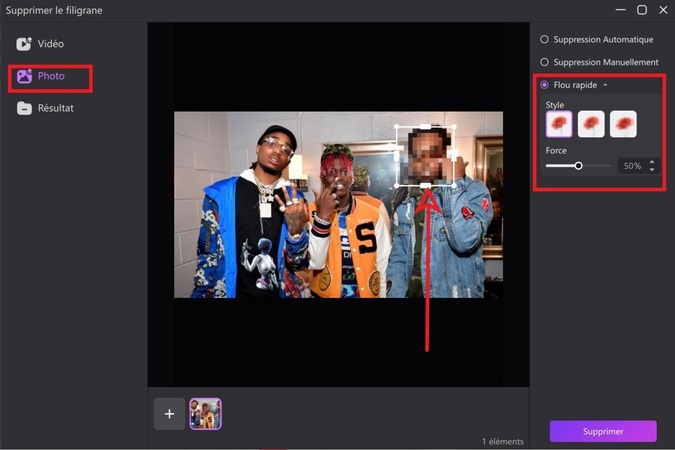Viewport: 675px width, 450px height.
Task: Minimize the Supprimer le filigrane window
Action: click(x=620, y=10)
